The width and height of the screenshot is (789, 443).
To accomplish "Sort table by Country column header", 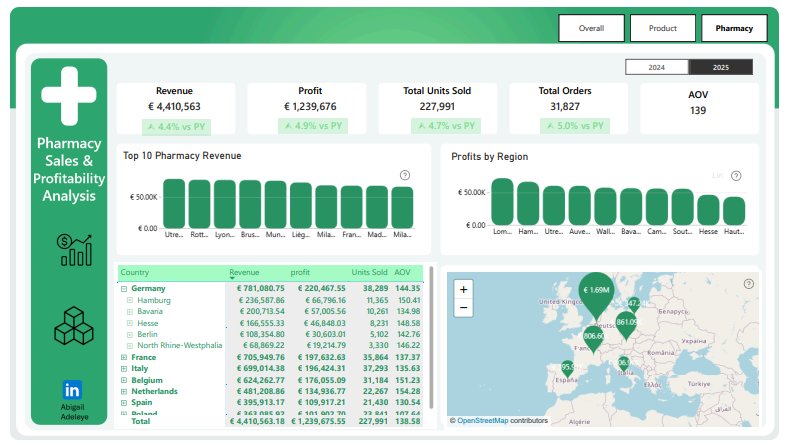I will [x=134, y=272].
